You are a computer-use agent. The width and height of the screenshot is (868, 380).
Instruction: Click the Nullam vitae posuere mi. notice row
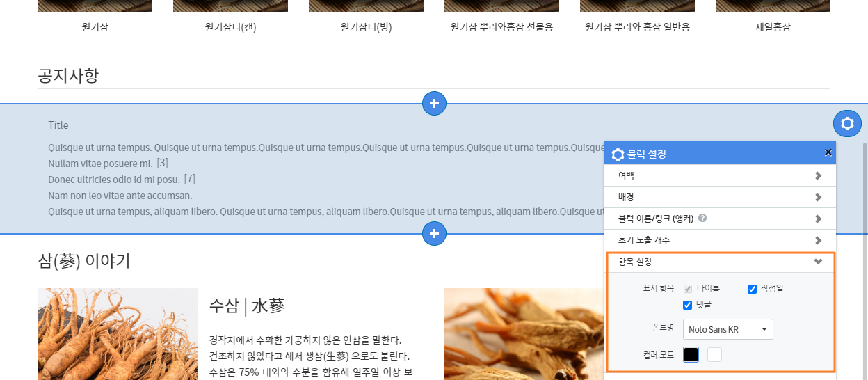[x=100, y=164]
